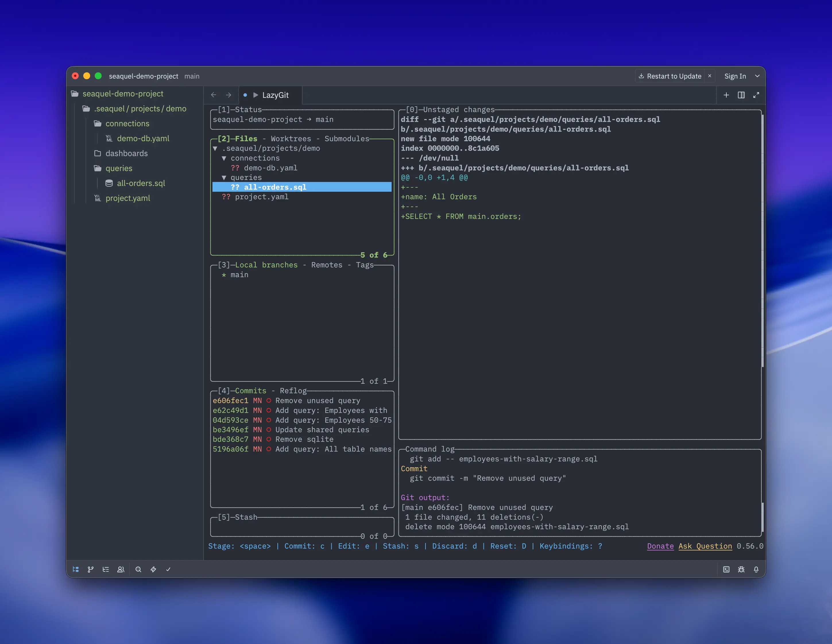The width and height of the screenshot is (832, 644).
Task: Click the split pane icon
Action: (741, 95)
